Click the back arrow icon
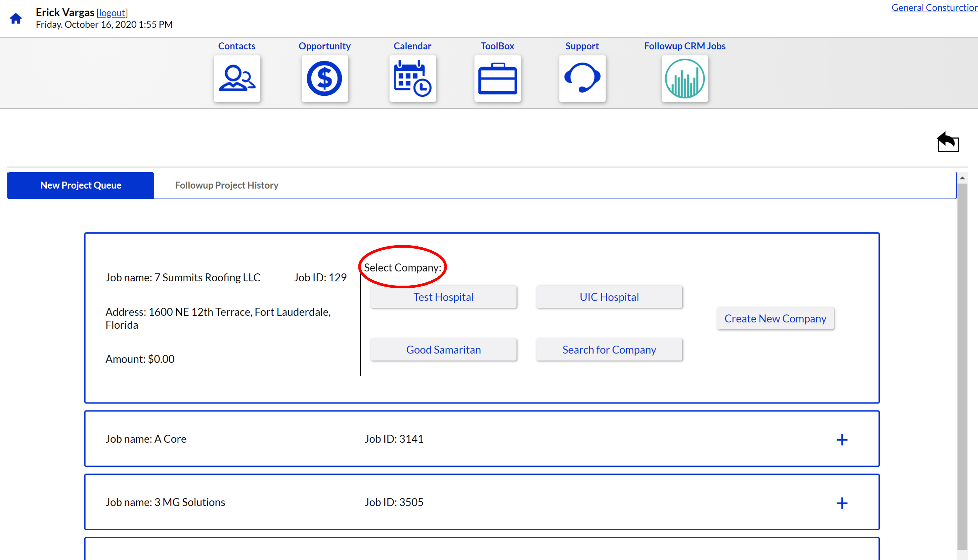Screen dimensions: 978x560 [x=948, y=142]
